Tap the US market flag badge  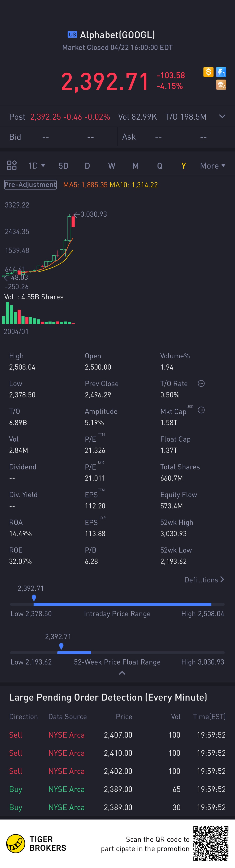(x=72, y=34)
